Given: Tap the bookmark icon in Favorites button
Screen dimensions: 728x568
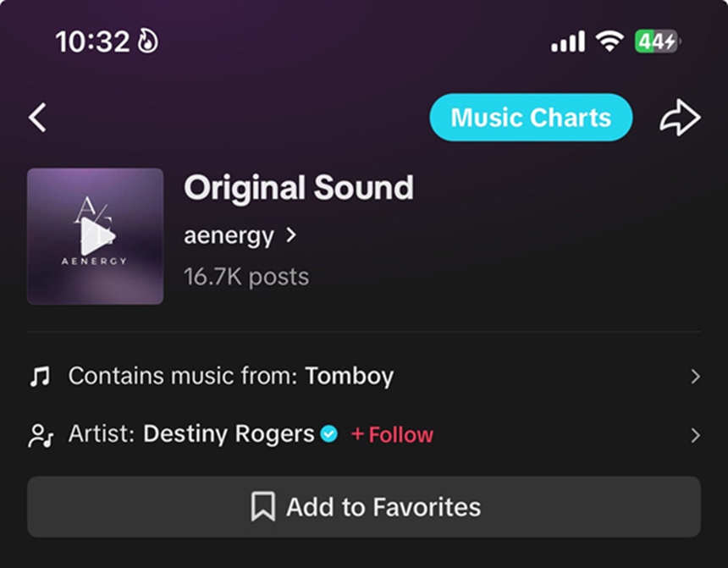Looking at the screenshot, I should point(263,507).
